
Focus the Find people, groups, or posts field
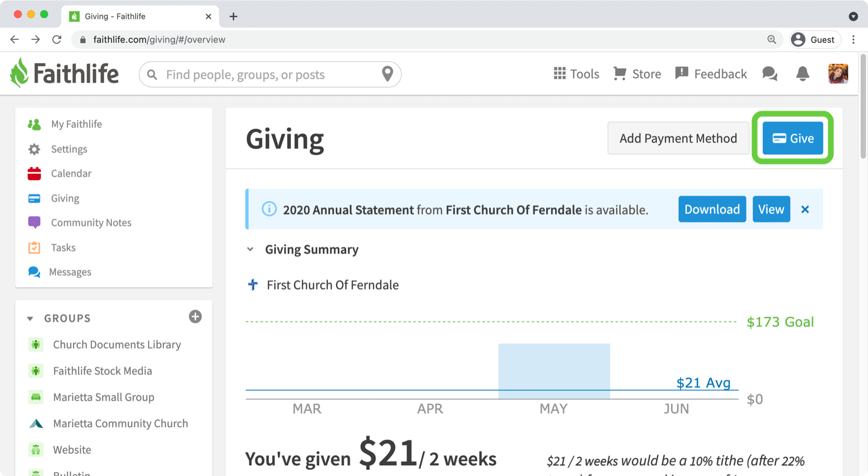pos(270,75)
